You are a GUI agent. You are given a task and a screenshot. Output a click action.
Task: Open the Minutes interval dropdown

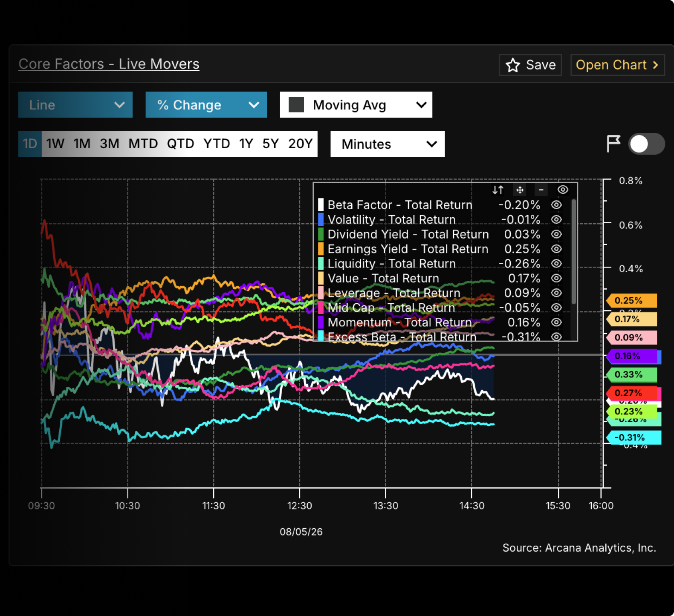tap(388, 144)
